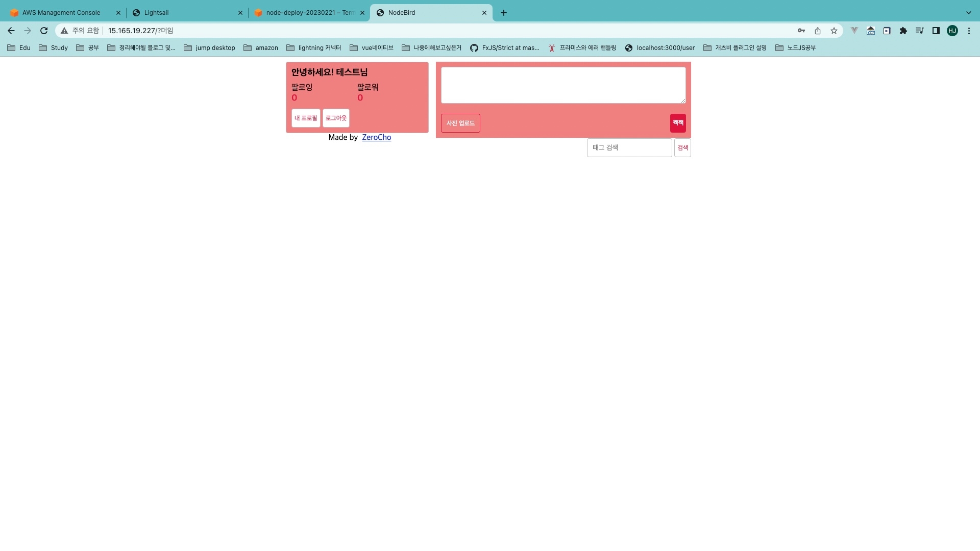Switch to node-deploy-20230221 terminal tab

[x=310, y=13]
